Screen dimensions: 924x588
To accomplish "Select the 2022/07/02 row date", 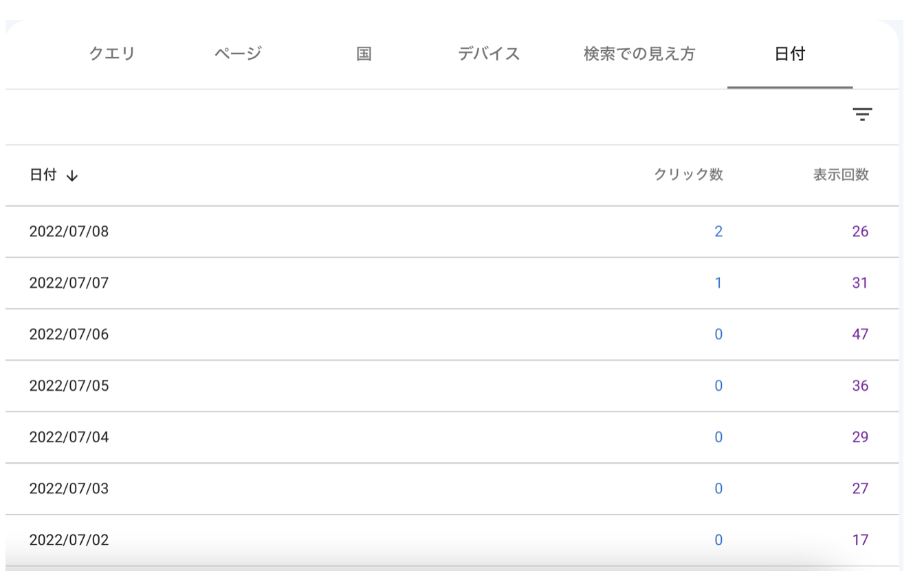I will [69, 540].
